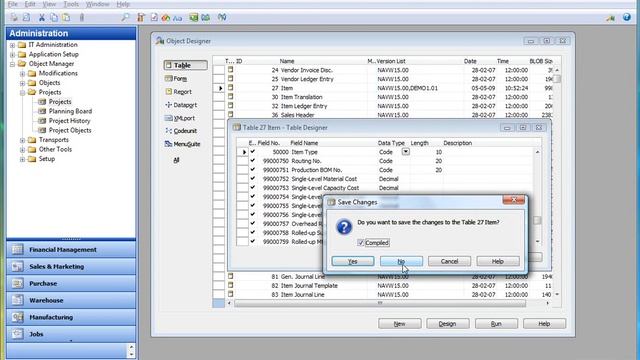Viewport: 640px width, 360px height.
Task: Select XMLport object type
Action: tap(180, 118)
